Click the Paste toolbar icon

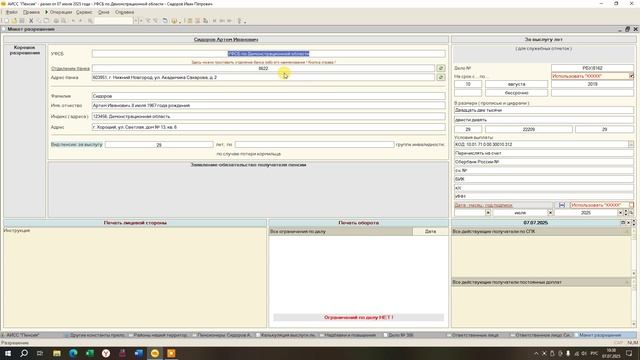[47, 21]
